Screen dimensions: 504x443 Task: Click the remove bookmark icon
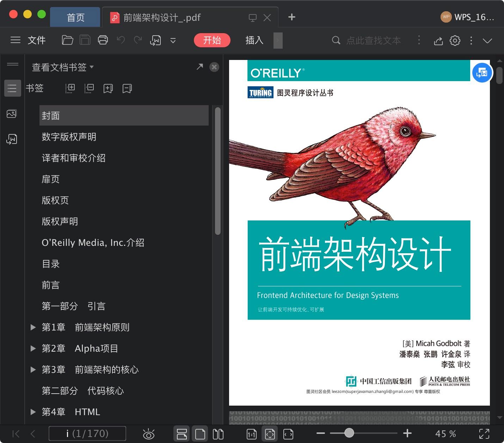[127, 89]
